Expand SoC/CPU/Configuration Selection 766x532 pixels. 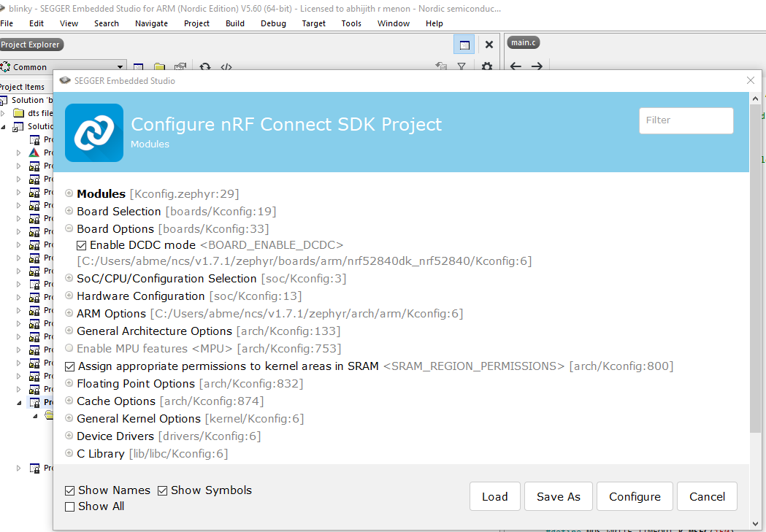pyautogui.click(x=69, y=278)
